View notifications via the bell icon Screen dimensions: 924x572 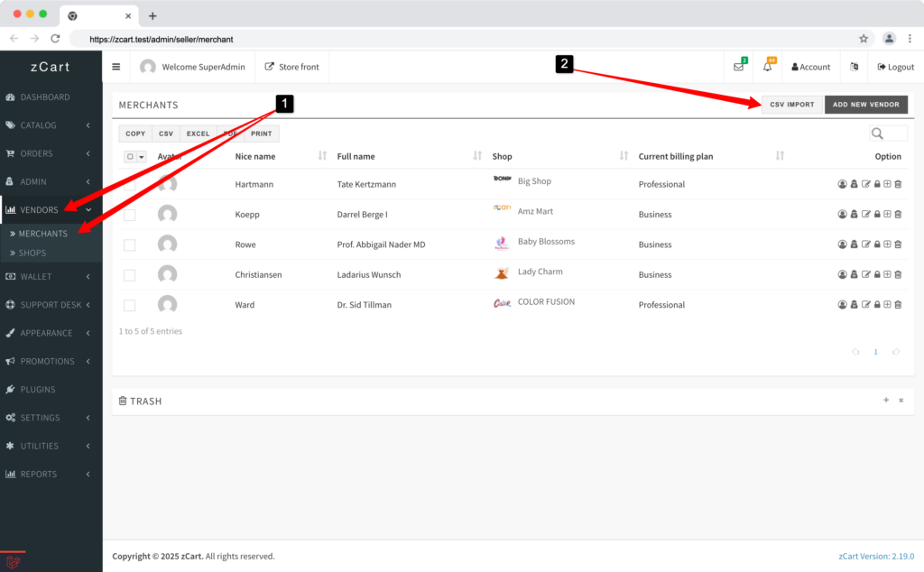pyautogui.click(x=766, y=66)
